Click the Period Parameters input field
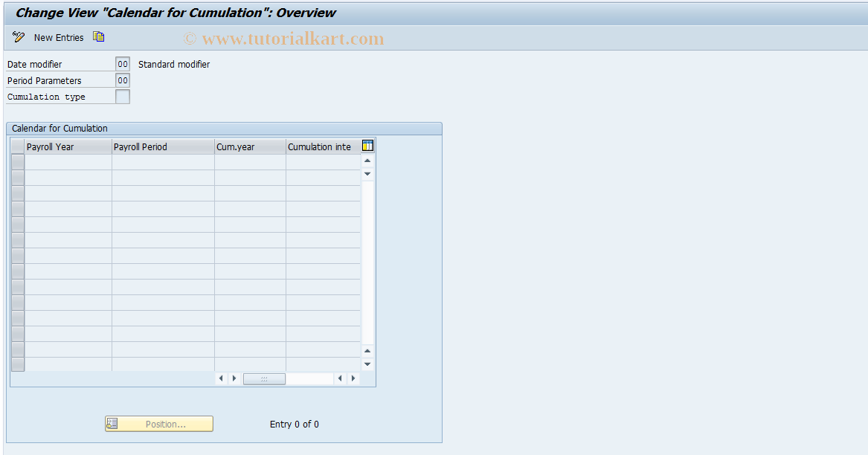This screenshot has height=455, width=868. click(122, 80)
